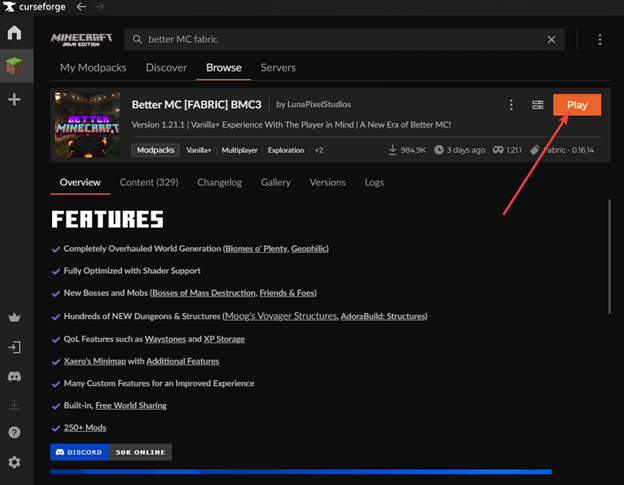
Task: Open the crown premium icon in sidebar
Action: tap(14, 317)
